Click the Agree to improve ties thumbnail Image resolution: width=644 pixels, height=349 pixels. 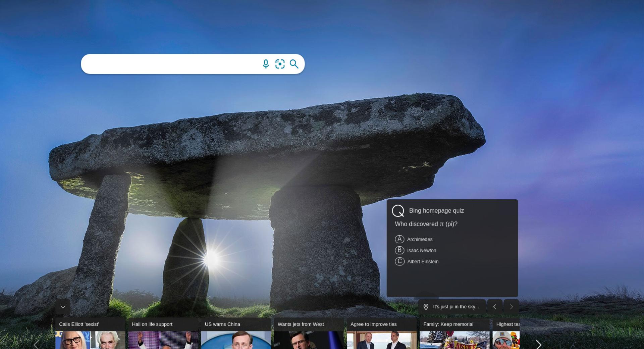tap(382, 340)
